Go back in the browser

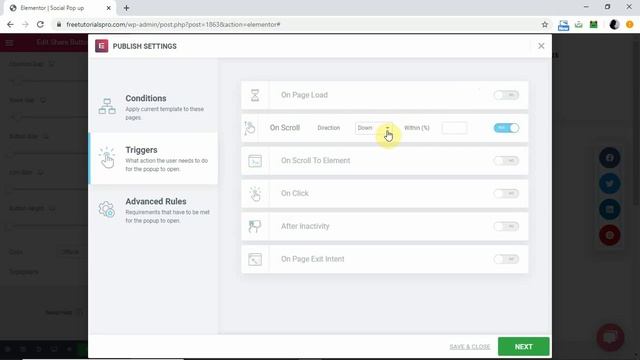click(x=10, y=24)
